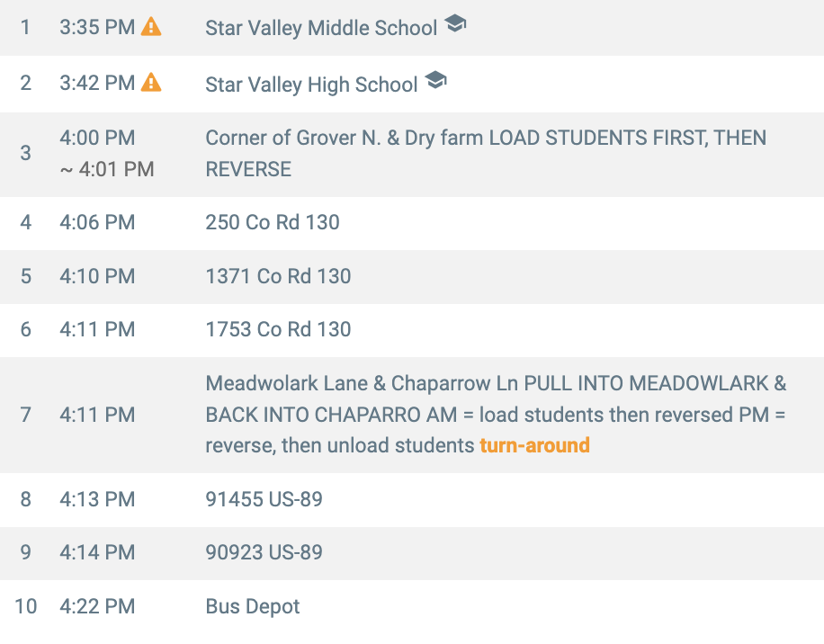Viewport: 824px width, 644px height.
Task: Click warning icon next to 3:42 PM
Action: coord(151,83)
